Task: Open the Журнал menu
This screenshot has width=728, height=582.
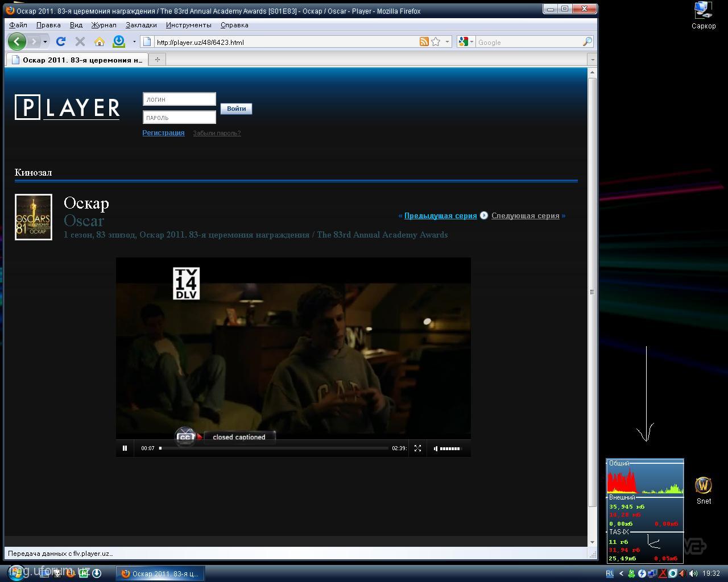Action: (x=104, y=25)
